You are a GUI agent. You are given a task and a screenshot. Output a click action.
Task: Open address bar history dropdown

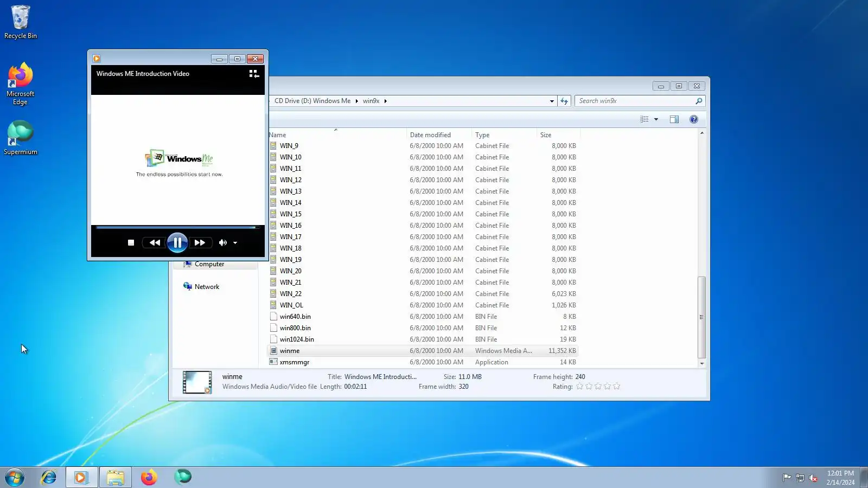point(552,101)
